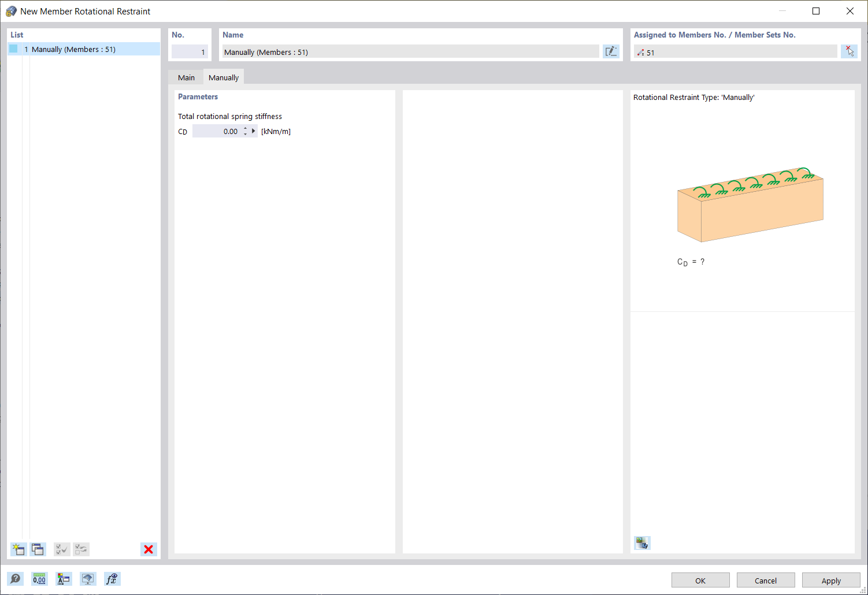Select the Manually tab
Image resolution: width=868 pixels, height=595 pixels.
pos(224,77)
